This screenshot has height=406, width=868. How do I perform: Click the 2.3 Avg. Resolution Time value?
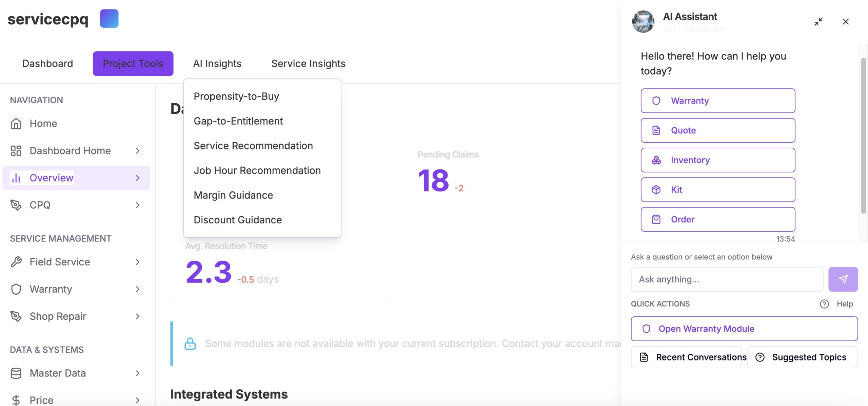pyautogui.click(x=209, y=272)
